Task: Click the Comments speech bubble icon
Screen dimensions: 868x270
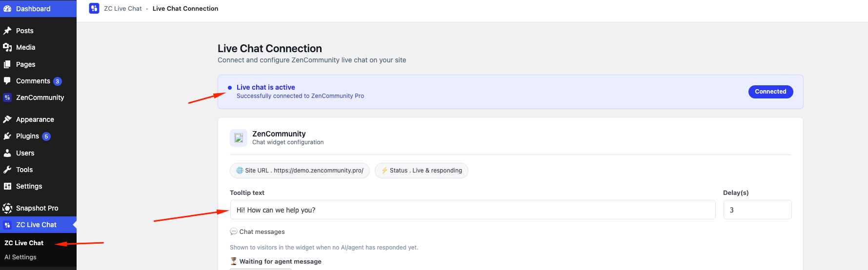Action: [7, 81]
